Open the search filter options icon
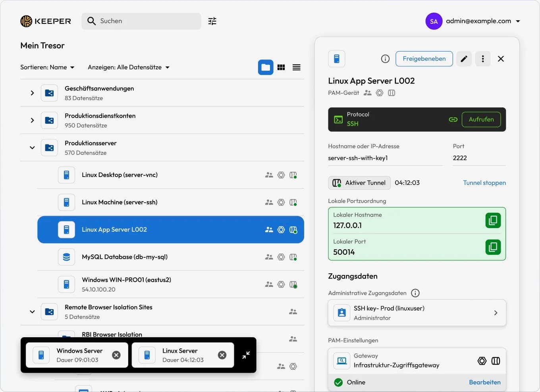The width and height of the screenshot is (540, 392). (x=212, y=21)
